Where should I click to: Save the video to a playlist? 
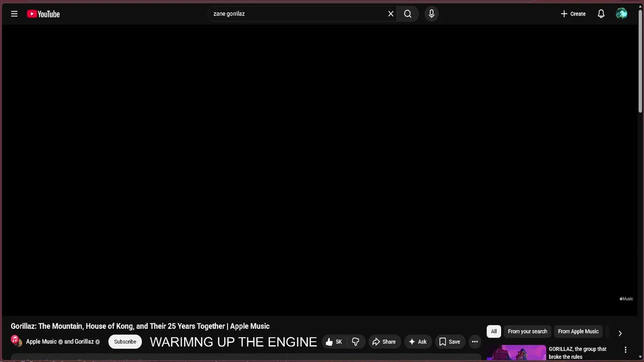(449, 342)
